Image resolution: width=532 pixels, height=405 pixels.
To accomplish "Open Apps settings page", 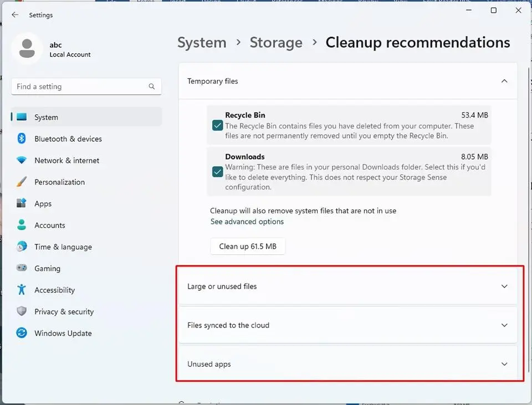I will pyautogui.click(x=86, y=203).
